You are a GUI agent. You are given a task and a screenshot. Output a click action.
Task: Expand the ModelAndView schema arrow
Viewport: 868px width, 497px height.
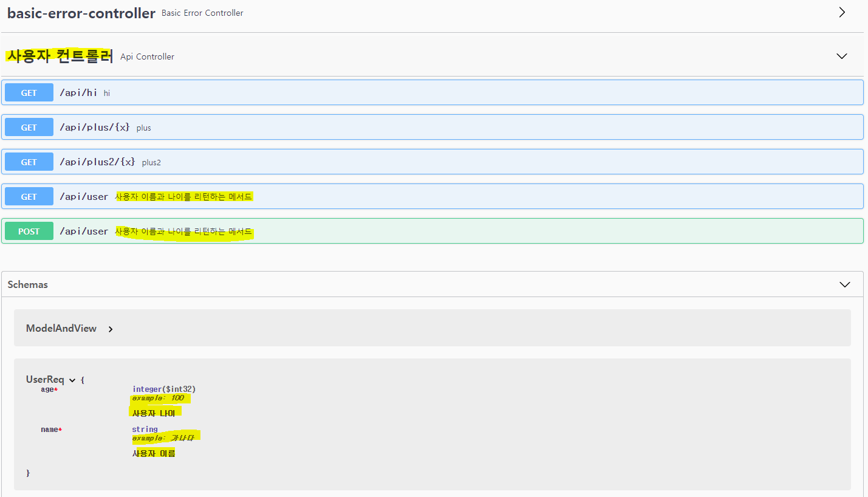click(111, 328)
